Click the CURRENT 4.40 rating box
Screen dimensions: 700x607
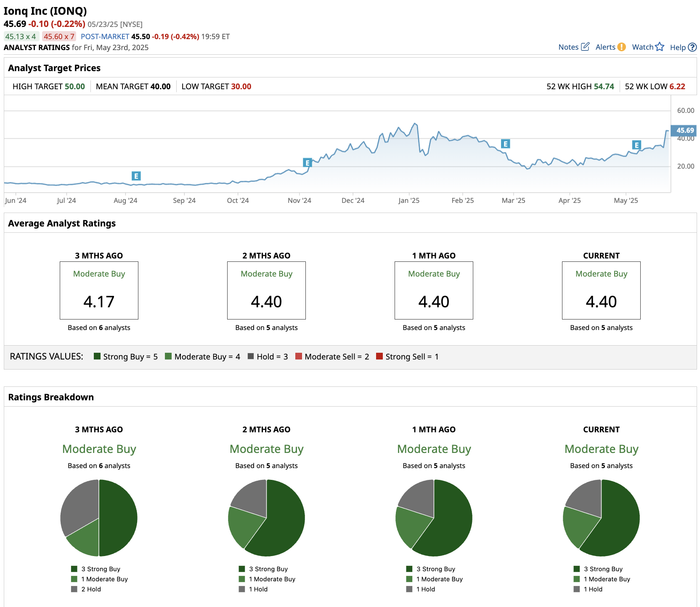(x=601, y=290)
